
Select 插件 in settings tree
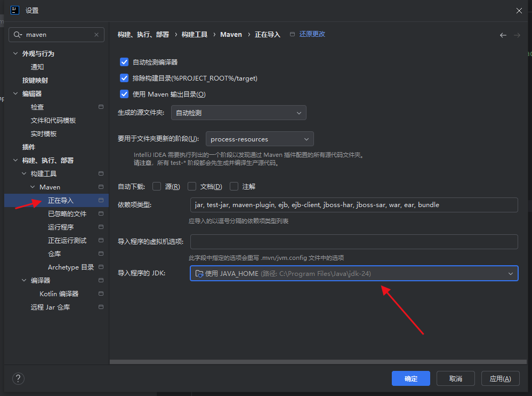28,147
